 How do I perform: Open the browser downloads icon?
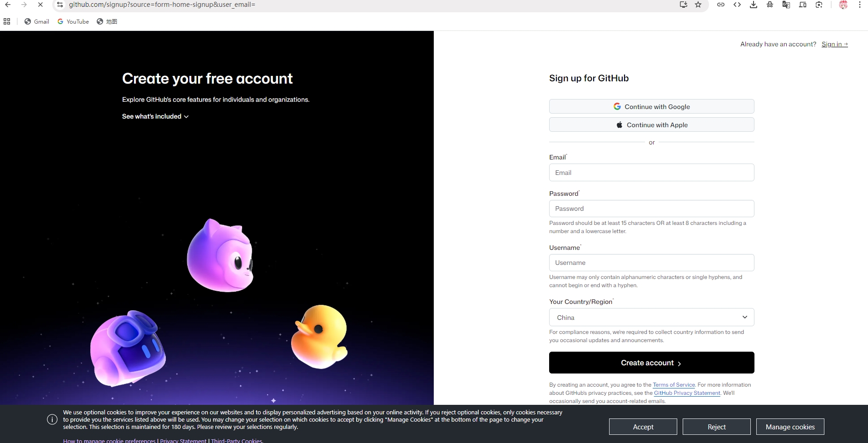coord(754,5)
